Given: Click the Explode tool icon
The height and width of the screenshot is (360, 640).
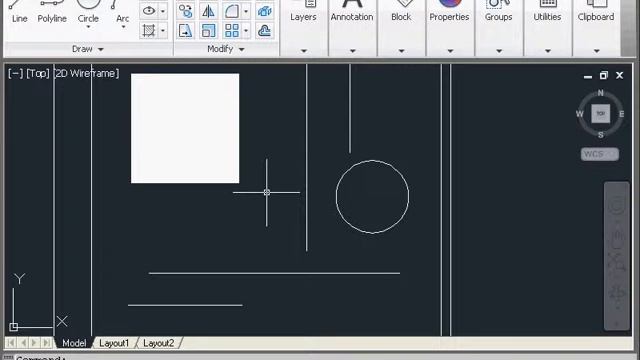Looking at the screenshot, I should point(264,11).
